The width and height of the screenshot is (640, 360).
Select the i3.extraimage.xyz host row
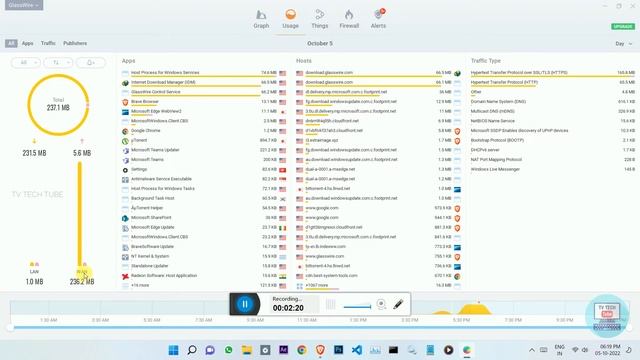tap(379, 140)
